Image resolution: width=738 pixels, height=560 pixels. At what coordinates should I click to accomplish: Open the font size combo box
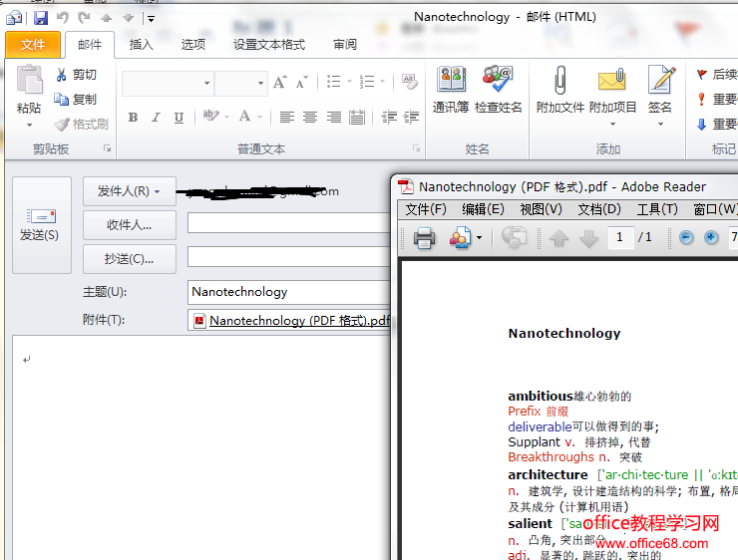[240, 84]
